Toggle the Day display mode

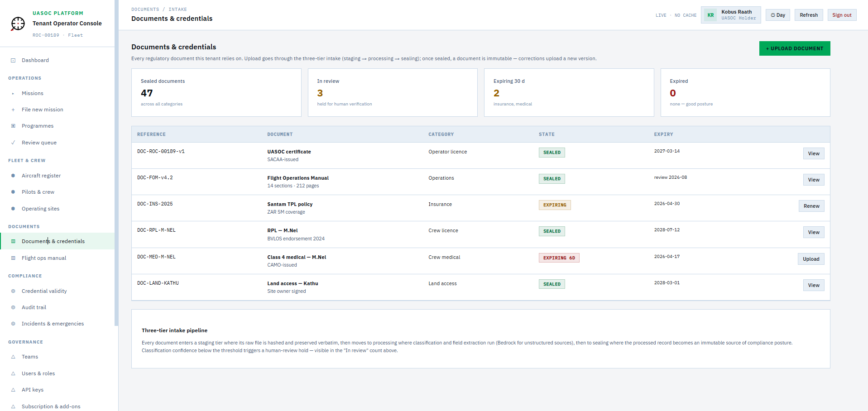[777, 14]
